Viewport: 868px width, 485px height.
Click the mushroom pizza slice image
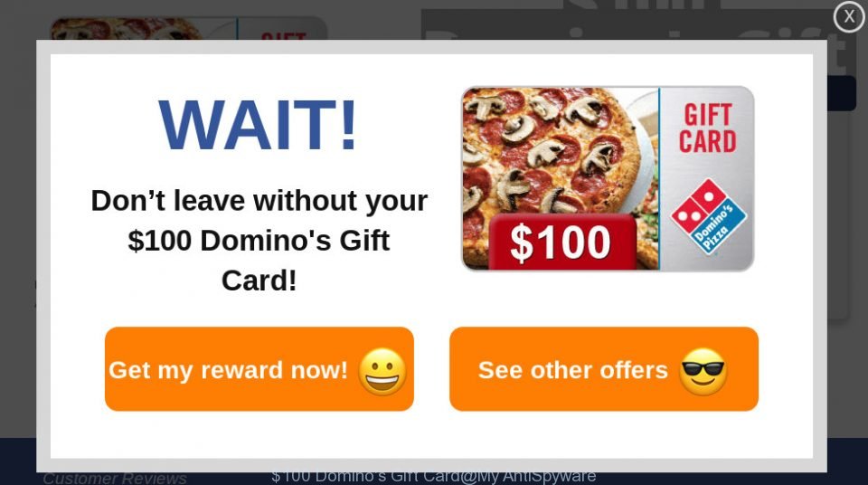(561, 151)
